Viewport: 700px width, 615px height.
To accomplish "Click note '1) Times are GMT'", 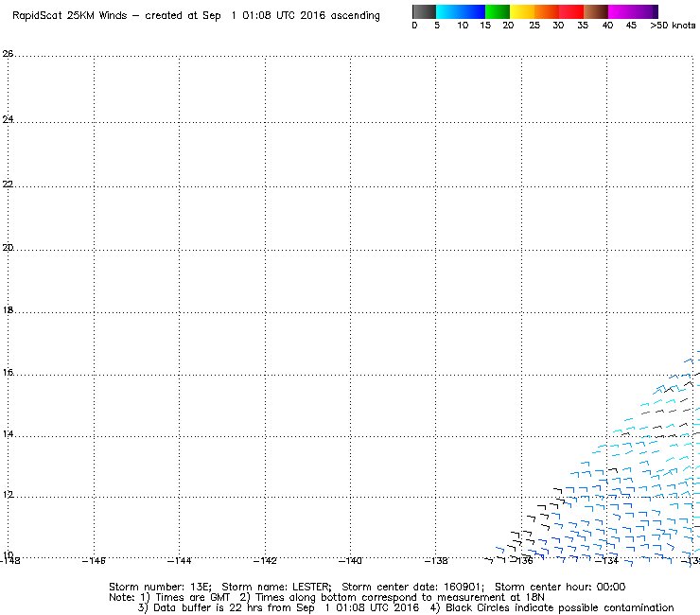I will 184,598.
